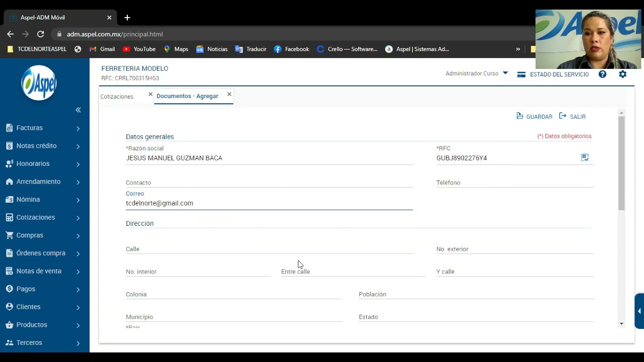
Task: Open the TCDELNORTEASPEL bookmark folder
Action: tap(37, 49)
